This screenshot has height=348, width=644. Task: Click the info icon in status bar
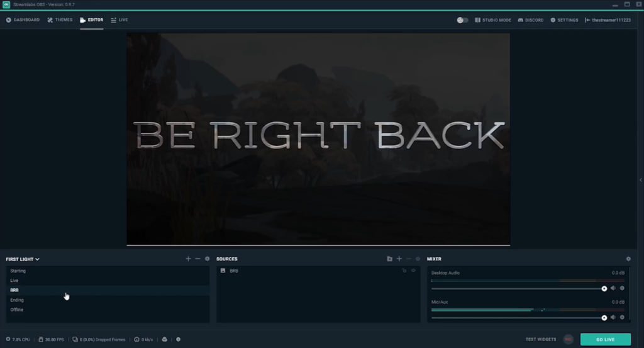point(178,339)
